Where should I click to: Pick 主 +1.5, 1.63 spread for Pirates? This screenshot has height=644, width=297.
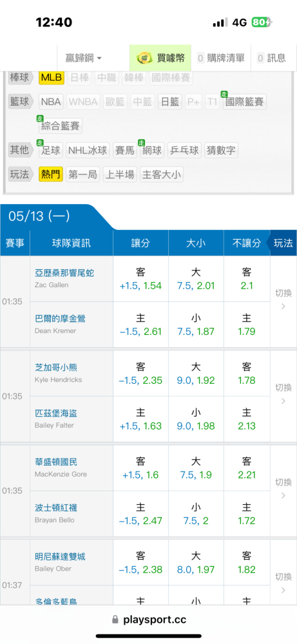[140, 419]
